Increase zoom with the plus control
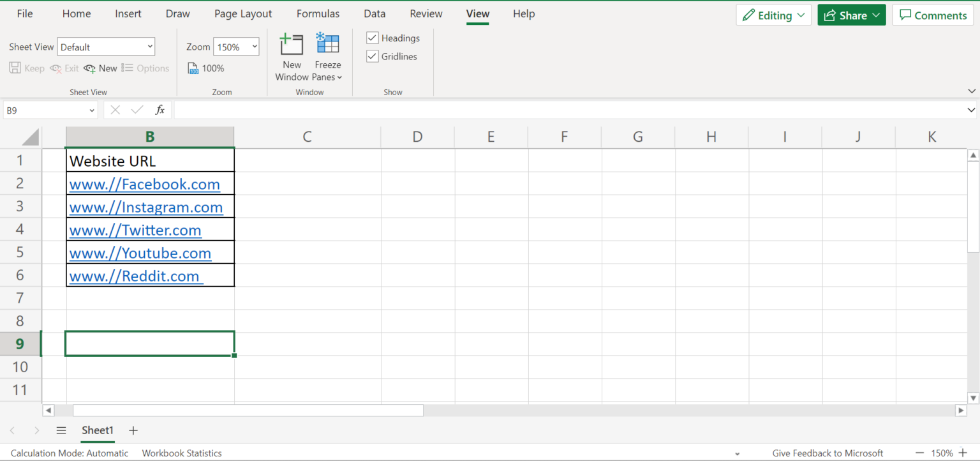980x461 pixels. click(963, 453)
